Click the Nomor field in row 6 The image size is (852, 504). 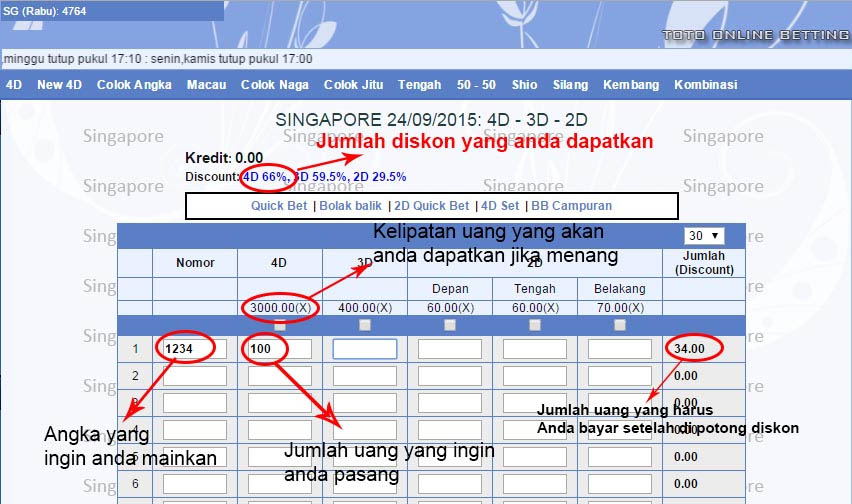(195, 484)
